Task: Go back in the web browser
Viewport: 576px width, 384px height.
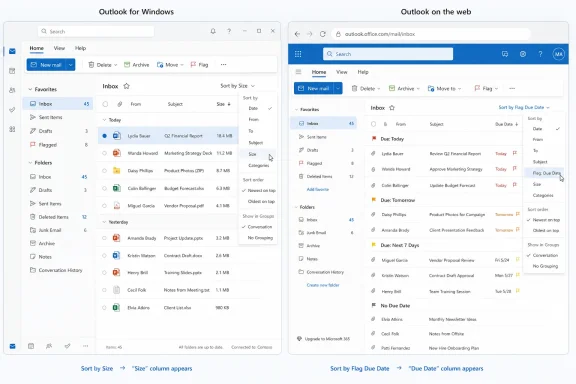Action: (x=297, y=34)
